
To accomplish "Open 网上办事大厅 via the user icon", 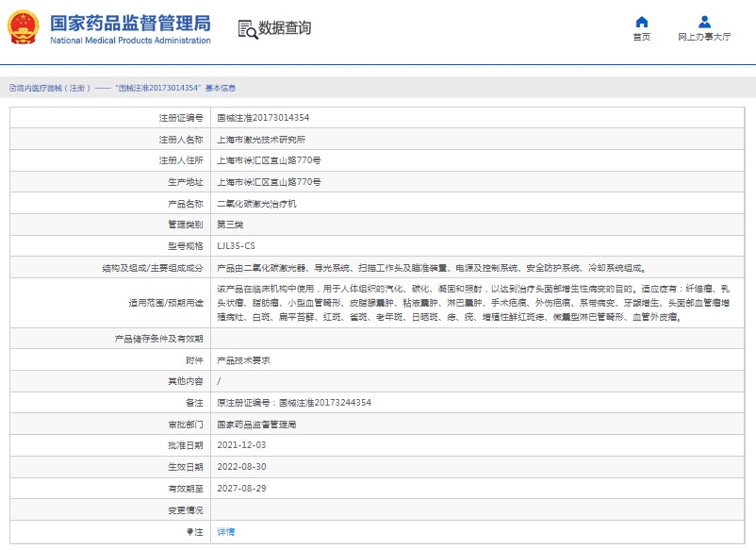I will point(704,22).
